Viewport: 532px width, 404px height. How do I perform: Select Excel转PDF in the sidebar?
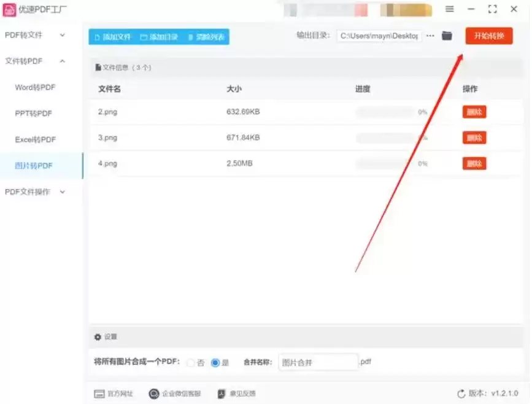pyautogui.click(x=35, y=140)
